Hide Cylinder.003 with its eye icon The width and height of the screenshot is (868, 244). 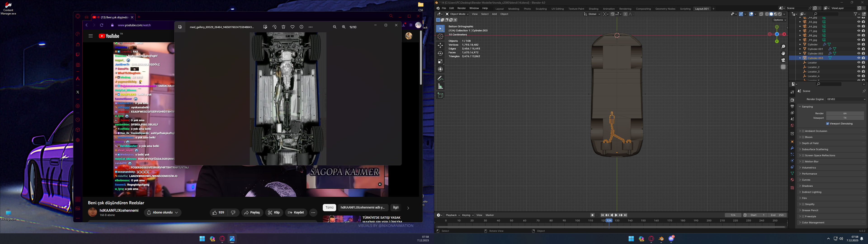pyautogui.click(x=859, y=58)
